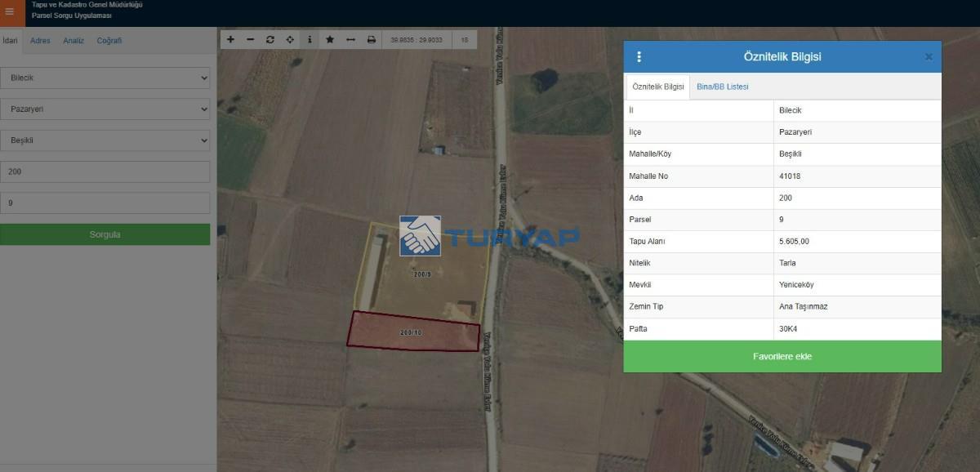Expand the Bilecik province dropdown
980x472 pixels.
[x=105, y=78]
